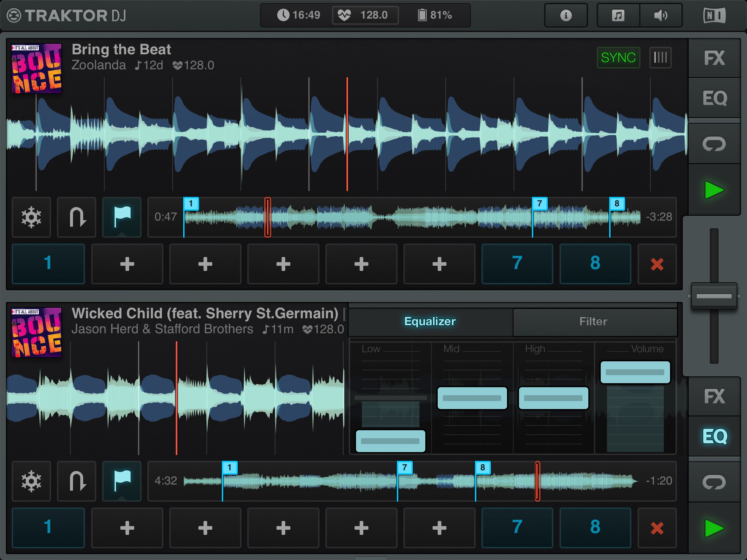Trigger hotcue 1 on Wicked Child
The height and width of the screenshot is (560, 747).
48,528
